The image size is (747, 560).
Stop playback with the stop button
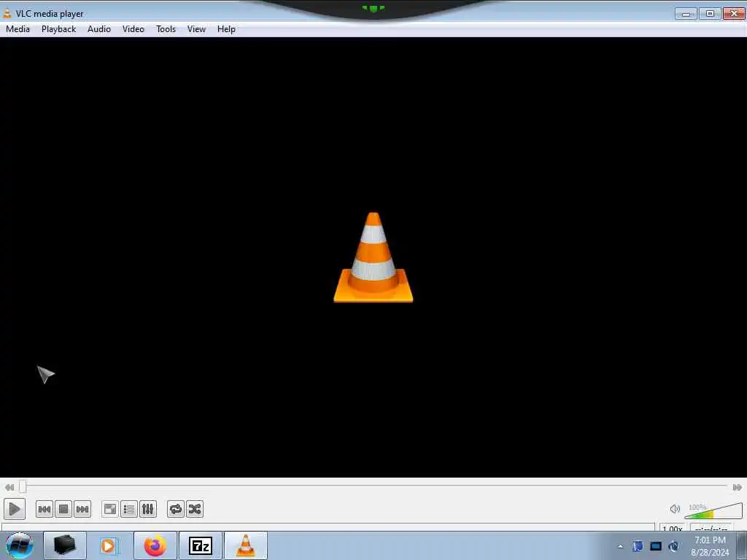point(63,509)
